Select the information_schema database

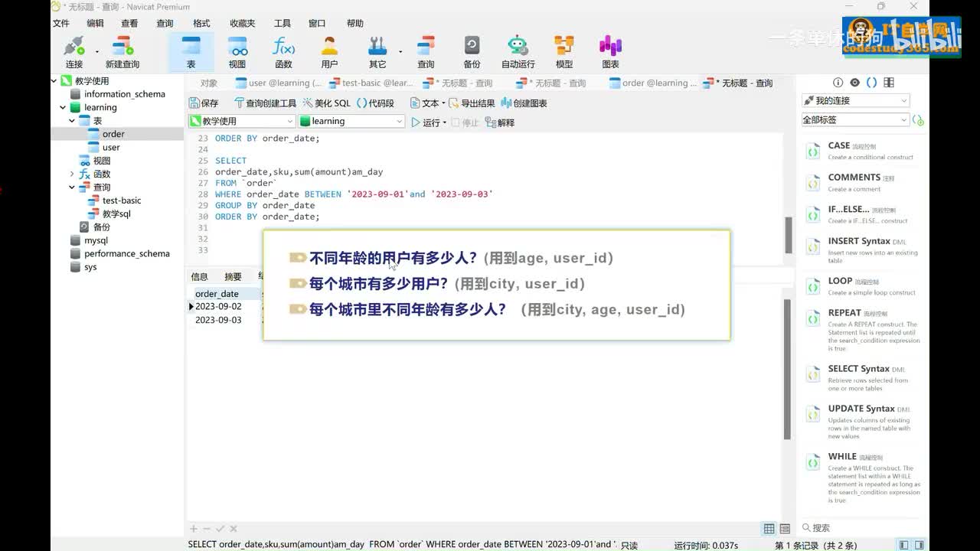point(124,94)
